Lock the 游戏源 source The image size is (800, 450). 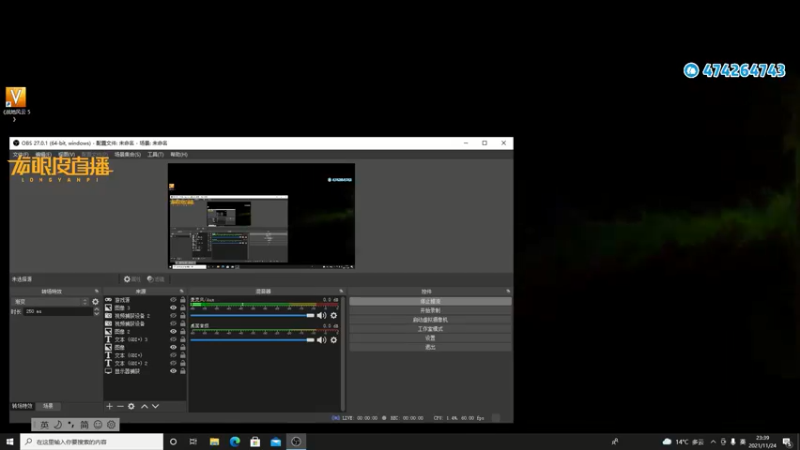click(183, 300)
